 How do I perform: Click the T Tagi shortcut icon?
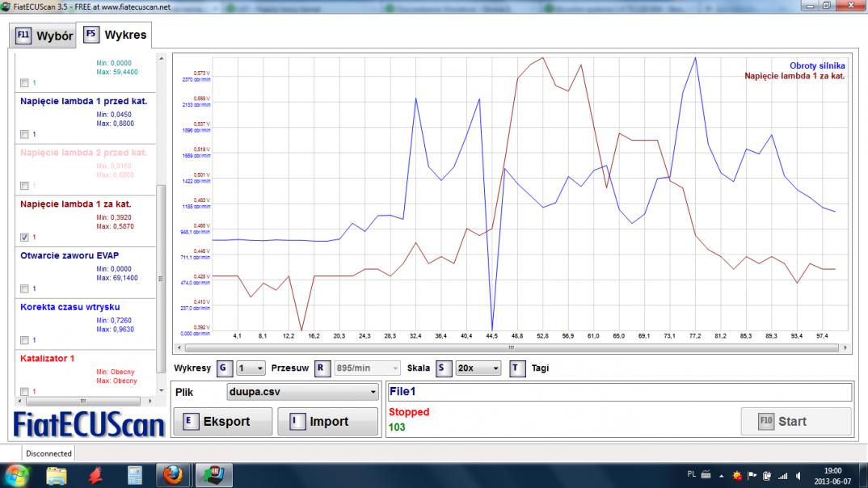(x=516, y=368)
